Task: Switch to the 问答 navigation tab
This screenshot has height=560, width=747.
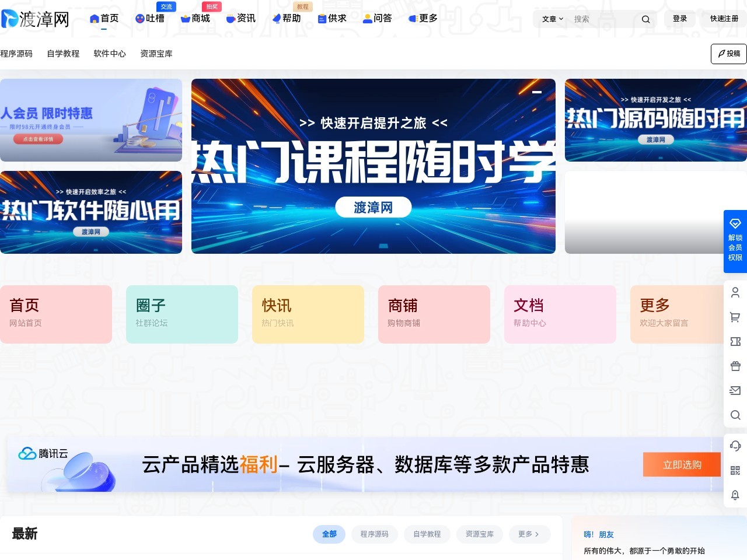Action: [x=378, y=18]
